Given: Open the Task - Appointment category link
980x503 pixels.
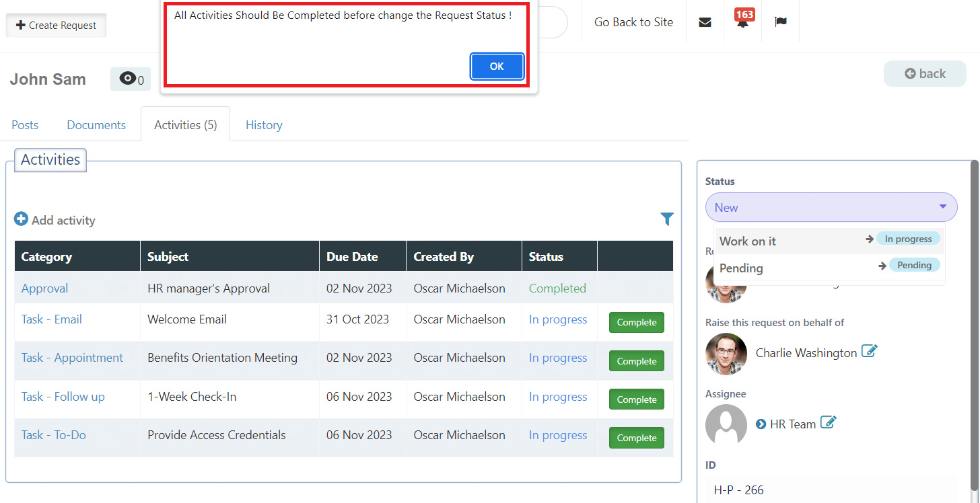Looking at the screenshot, I should click(x=72, y=358).
